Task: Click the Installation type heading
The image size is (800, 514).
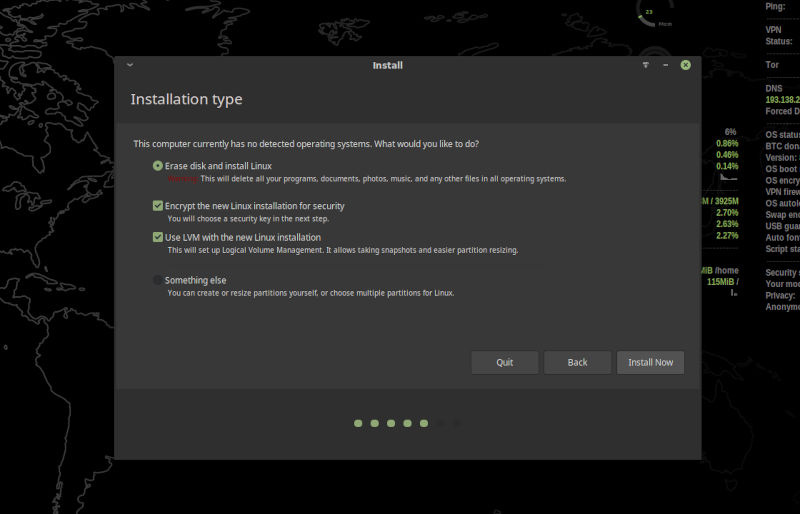Action: [x=186, y=99]
